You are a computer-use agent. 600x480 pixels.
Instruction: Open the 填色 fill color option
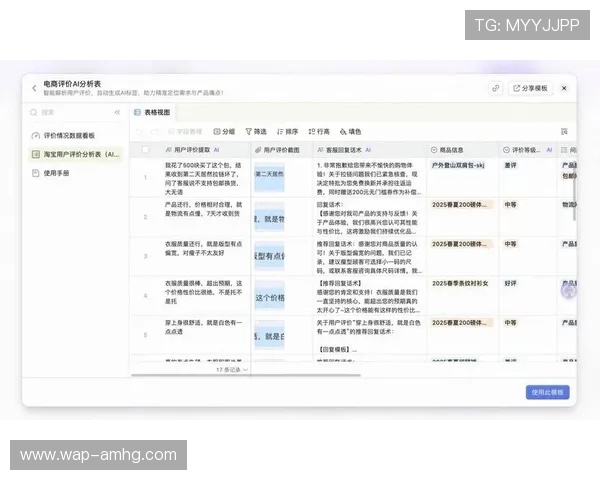point(350,132)
